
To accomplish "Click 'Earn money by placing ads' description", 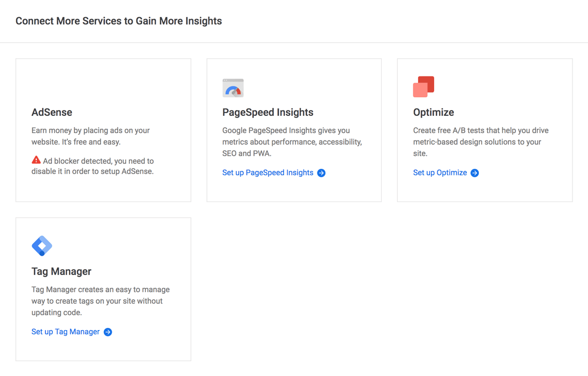I will 90,136.
